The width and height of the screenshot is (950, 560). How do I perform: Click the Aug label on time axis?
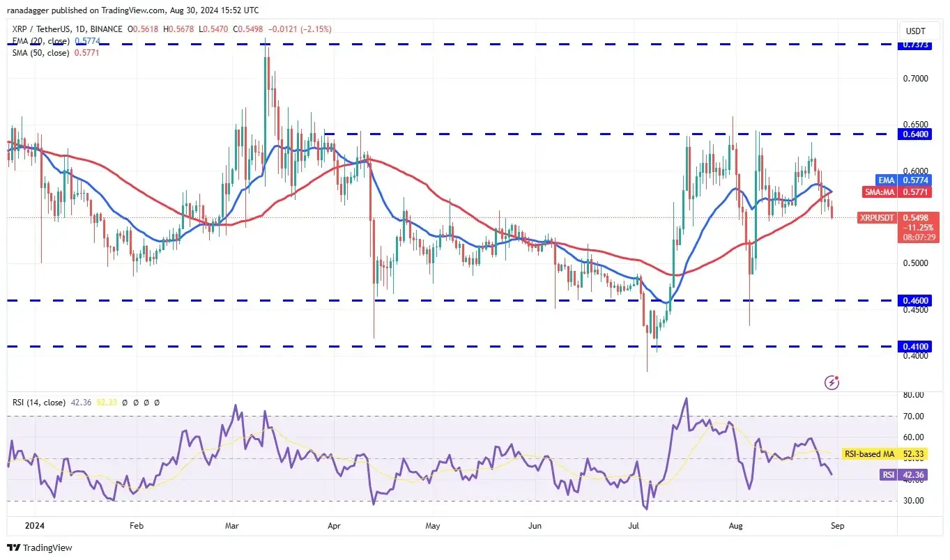click(x=736, y=526)
